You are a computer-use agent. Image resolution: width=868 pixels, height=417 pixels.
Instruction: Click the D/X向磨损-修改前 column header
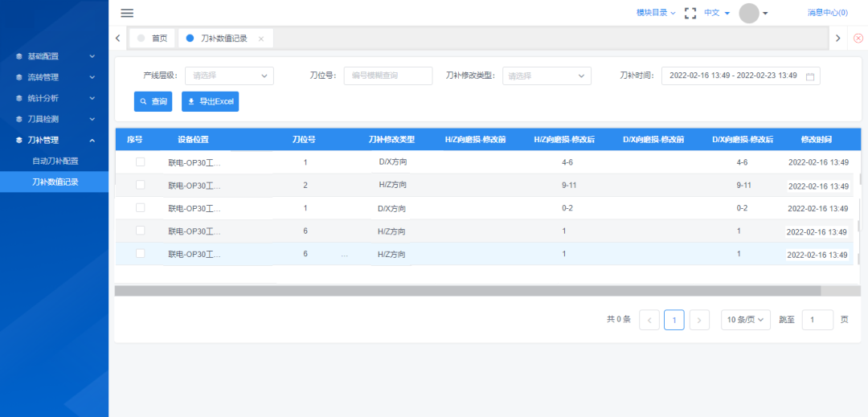point(653,140)
